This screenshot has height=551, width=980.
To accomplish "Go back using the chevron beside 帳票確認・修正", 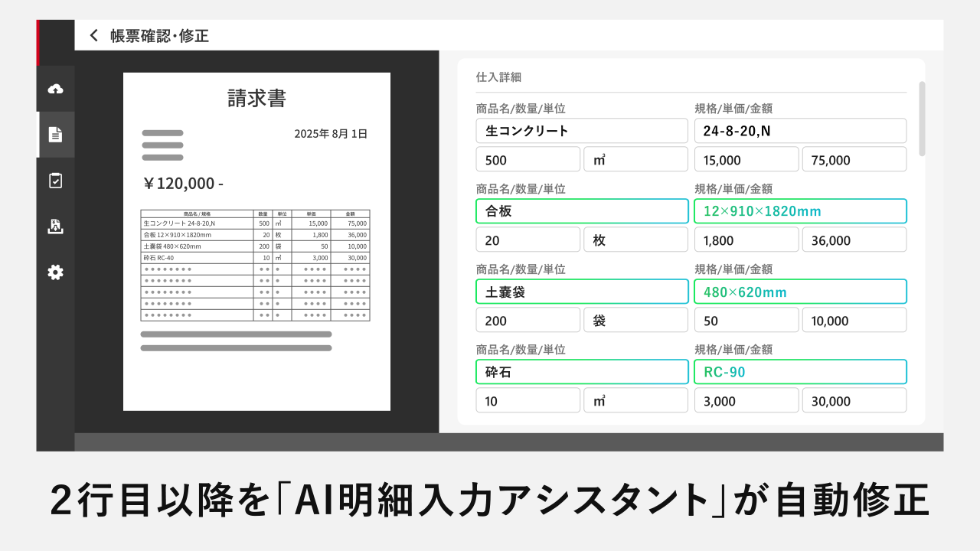I will [x=94, y=35].
